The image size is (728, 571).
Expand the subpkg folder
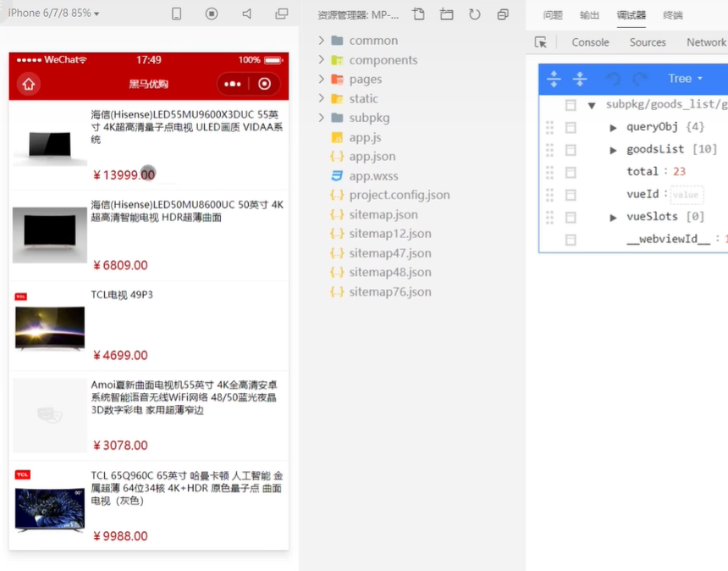(322, 118)
